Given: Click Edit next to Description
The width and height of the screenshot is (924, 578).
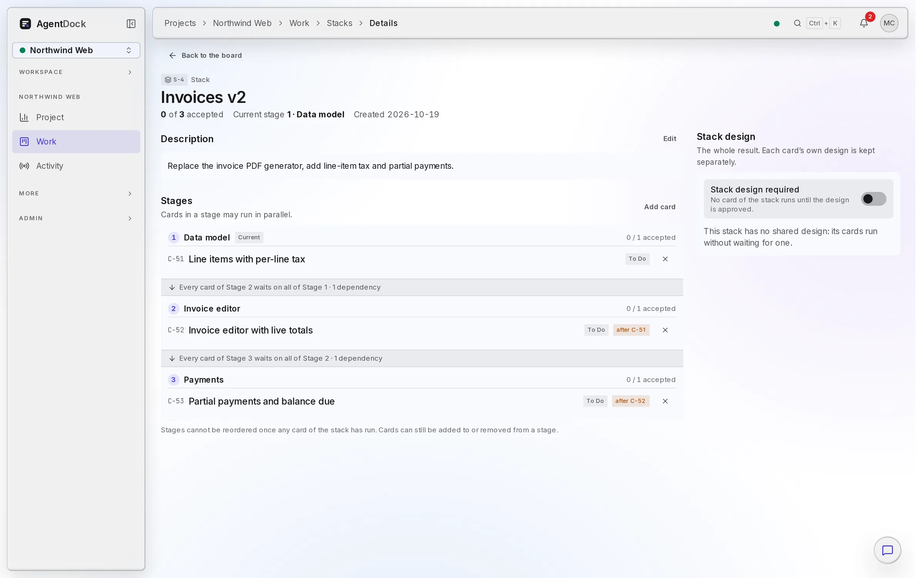Looking at the screenshot, I should pyautogui.click(x=670, y=139).
